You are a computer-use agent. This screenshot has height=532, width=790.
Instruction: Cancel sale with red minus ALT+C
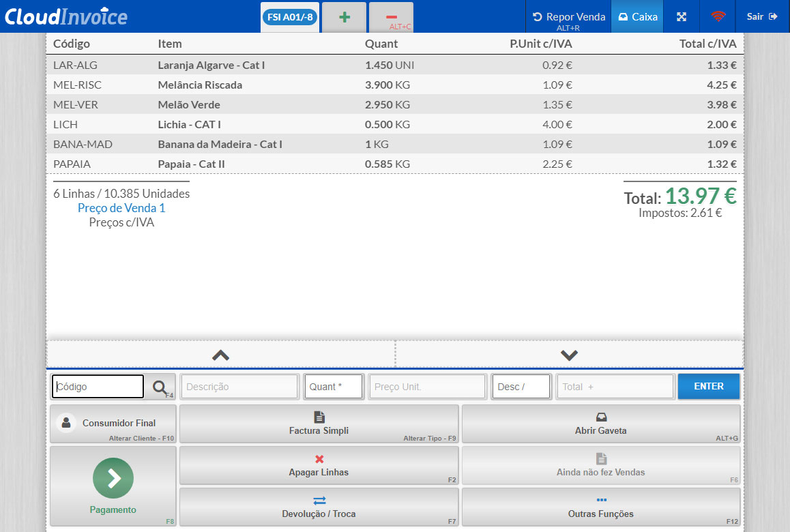pos(392,17)
